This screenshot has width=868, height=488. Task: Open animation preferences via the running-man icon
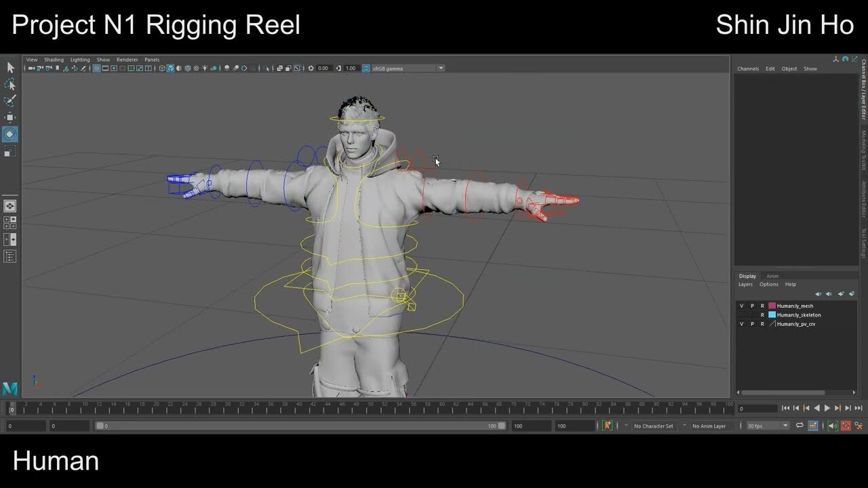859,426
